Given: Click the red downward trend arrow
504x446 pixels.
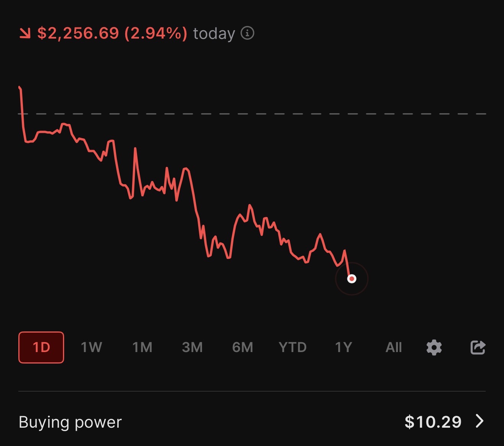Looking at the screenshot, I should coord(25,34).
